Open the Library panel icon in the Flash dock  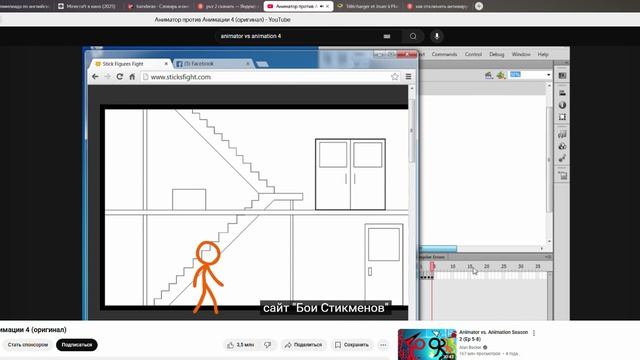[x=562, y=134]
